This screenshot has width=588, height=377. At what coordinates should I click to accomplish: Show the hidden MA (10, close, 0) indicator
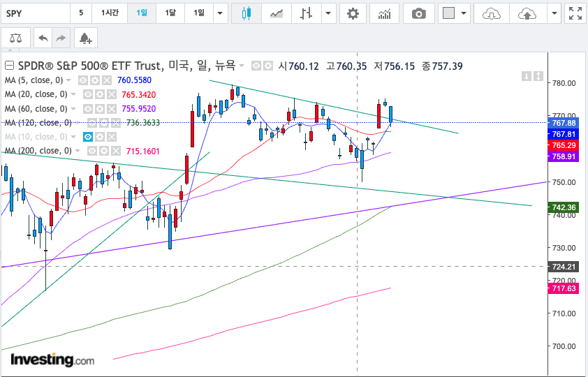pos(87,137)
